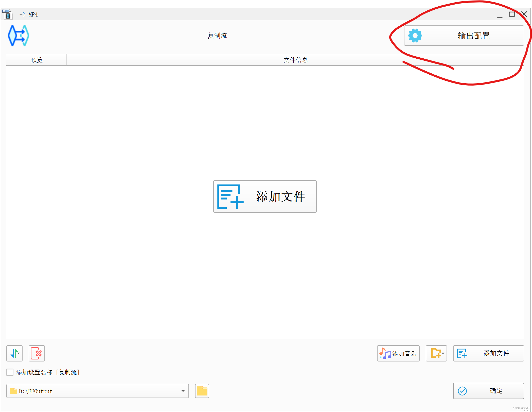The width and height of the screenshot is (532, 412).
Task: Click the bottom-right 添加文件 button
Action: pyautogui.click(x=488, y=353)
